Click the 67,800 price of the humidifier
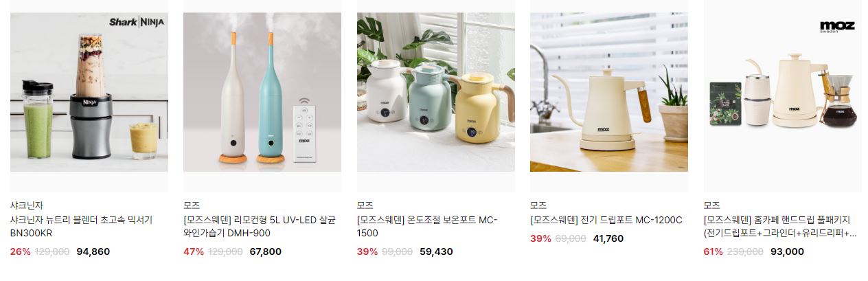Screen dimensions: 868x281 click(266, 251)
